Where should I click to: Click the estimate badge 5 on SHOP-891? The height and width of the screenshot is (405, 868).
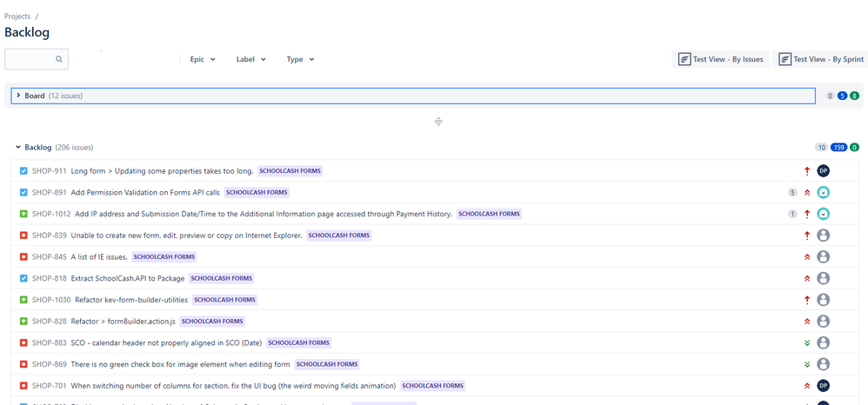click(792, 193)
